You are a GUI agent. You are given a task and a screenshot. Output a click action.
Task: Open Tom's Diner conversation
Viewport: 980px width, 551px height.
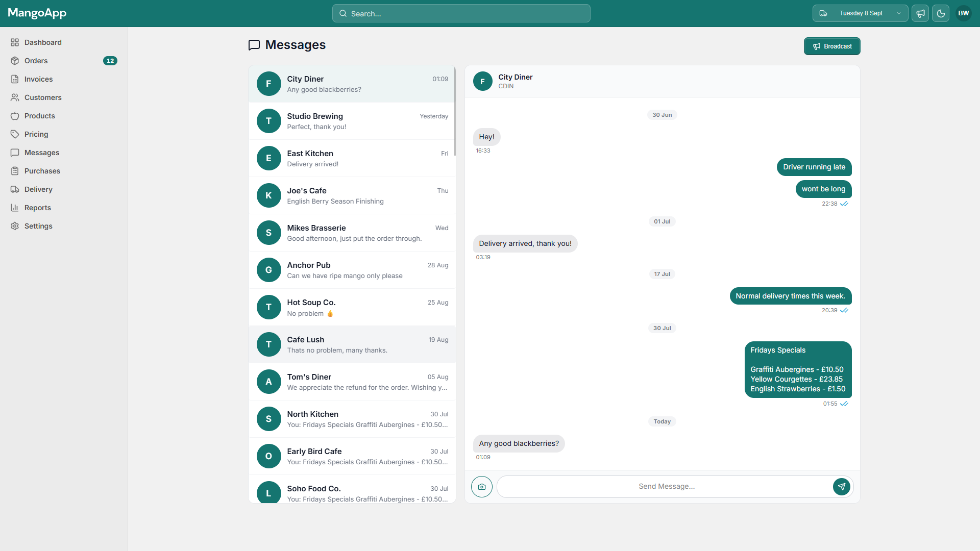pos(351,382)
